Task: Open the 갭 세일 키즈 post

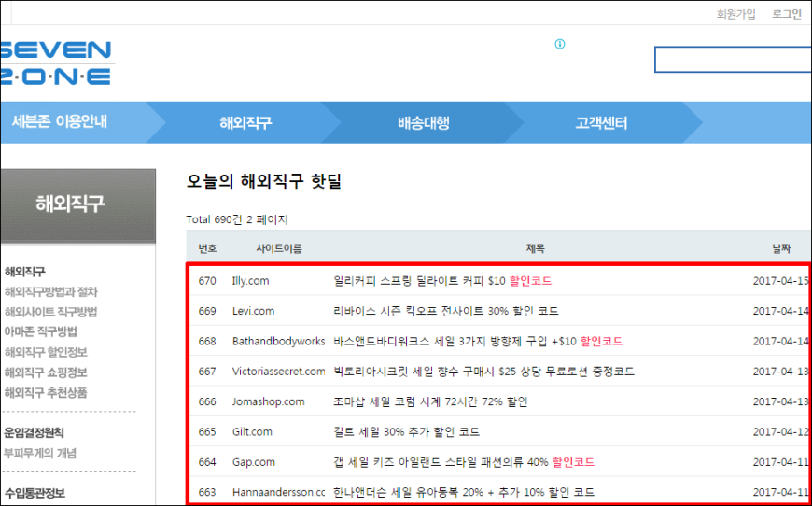Action: point(465,461)
